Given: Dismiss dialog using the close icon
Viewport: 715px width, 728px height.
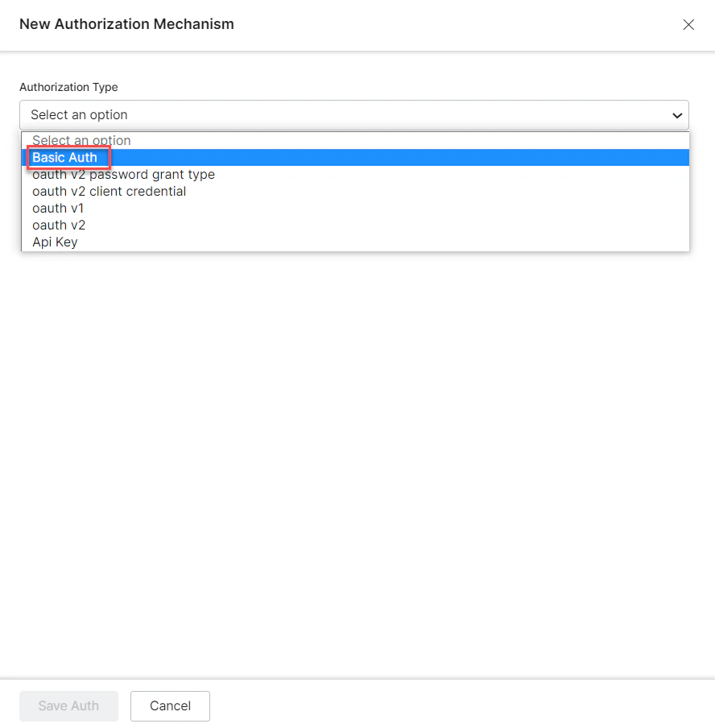Looking at the screenshot, I should 688,25.
